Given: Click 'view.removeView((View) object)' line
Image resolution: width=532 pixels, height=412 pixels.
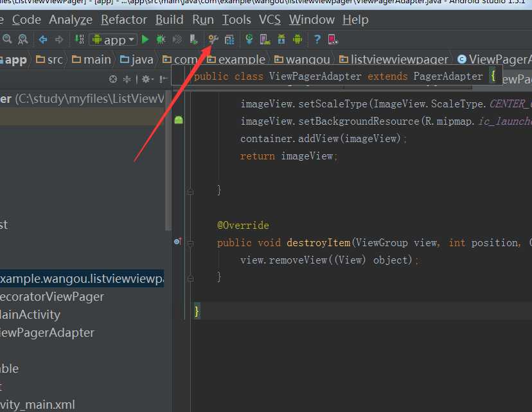Looking at the screenshot, I should pos(329,260).
